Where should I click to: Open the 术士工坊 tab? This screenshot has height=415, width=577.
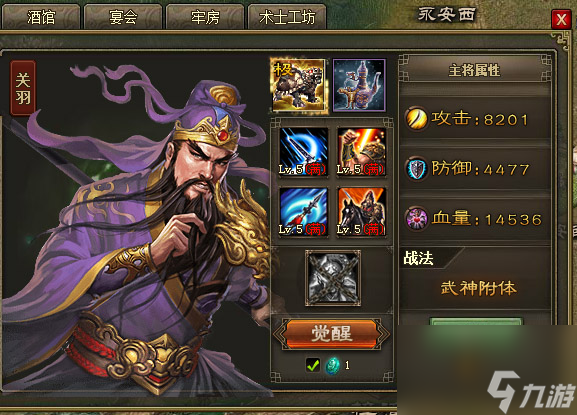click(287, 17)
